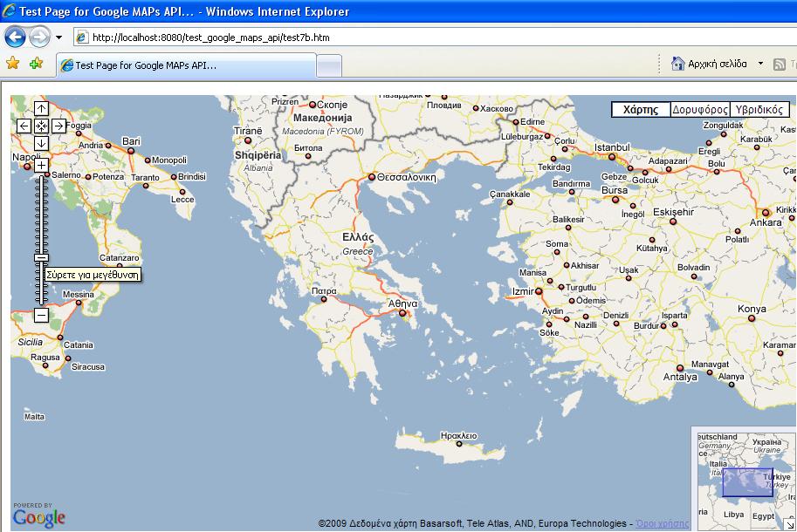Screen dimensions: 797x532
Task: Click the browser Back button
Action: tap(15, 37)
